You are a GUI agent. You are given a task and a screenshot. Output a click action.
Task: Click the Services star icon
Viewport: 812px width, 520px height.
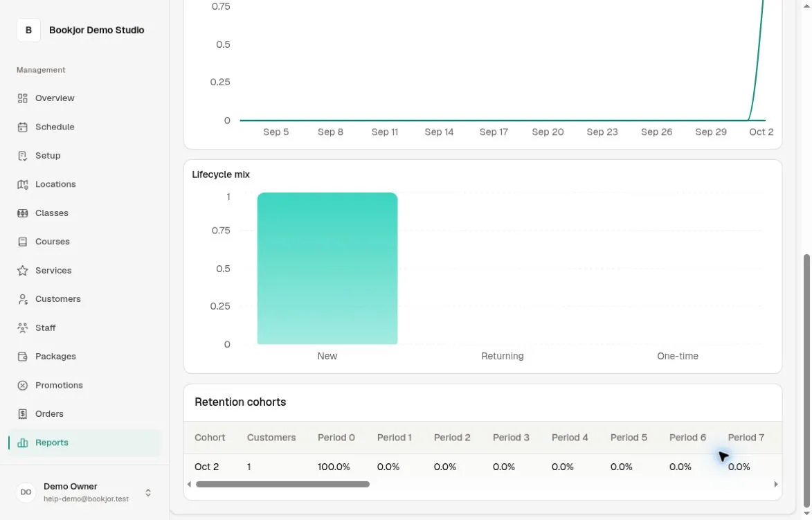pyautogui.click(x=22, y=270)
